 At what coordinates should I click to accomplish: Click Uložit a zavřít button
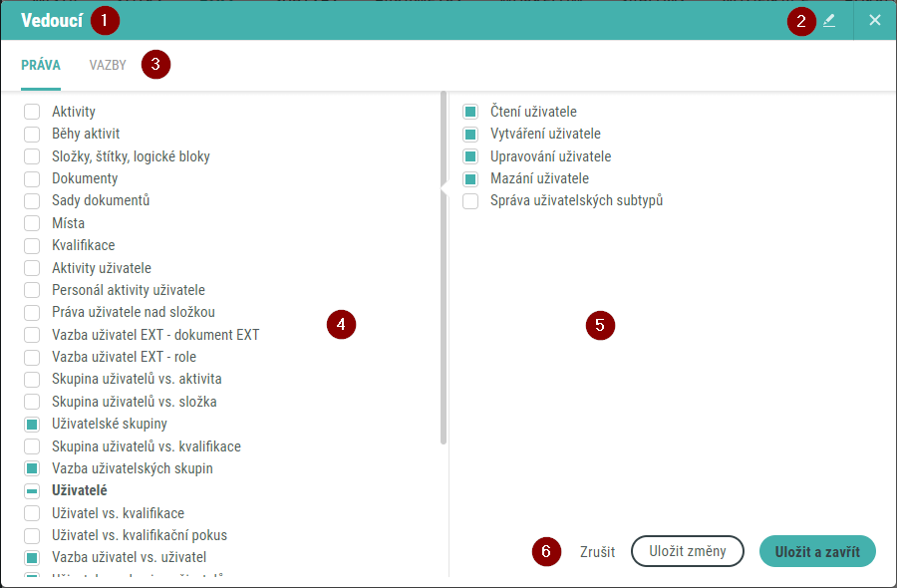(817, 551)
